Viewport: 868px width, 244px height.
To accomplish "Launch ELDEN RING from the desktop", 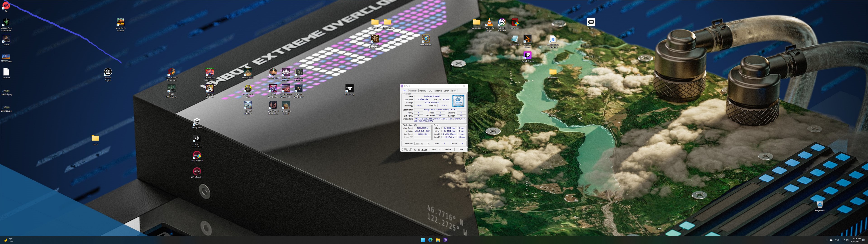I will pyautogui.click(x=248, y=73).
